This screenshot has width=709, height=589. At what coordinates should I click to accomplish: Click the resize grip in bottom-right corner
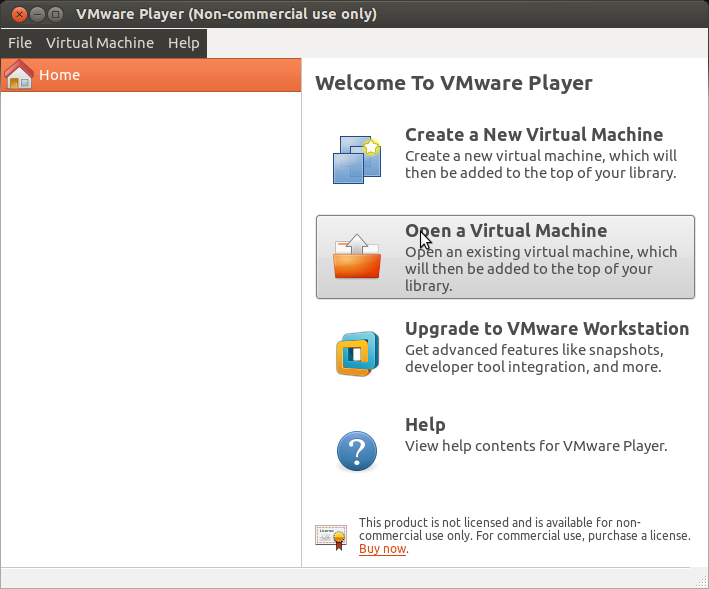[x=699, y=579]
